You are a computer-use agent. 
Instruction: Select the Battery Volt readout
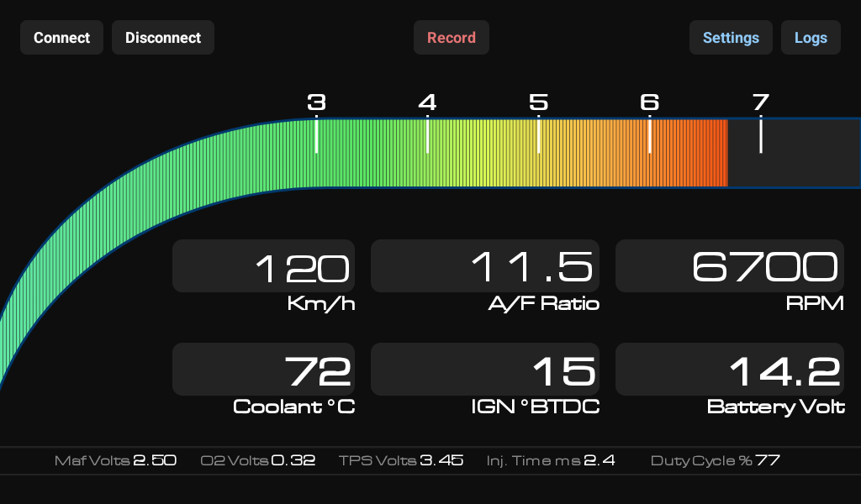point(729,369)
